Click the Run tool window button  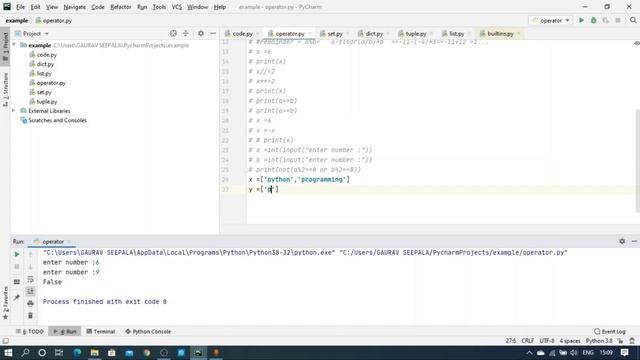[65, 331]
